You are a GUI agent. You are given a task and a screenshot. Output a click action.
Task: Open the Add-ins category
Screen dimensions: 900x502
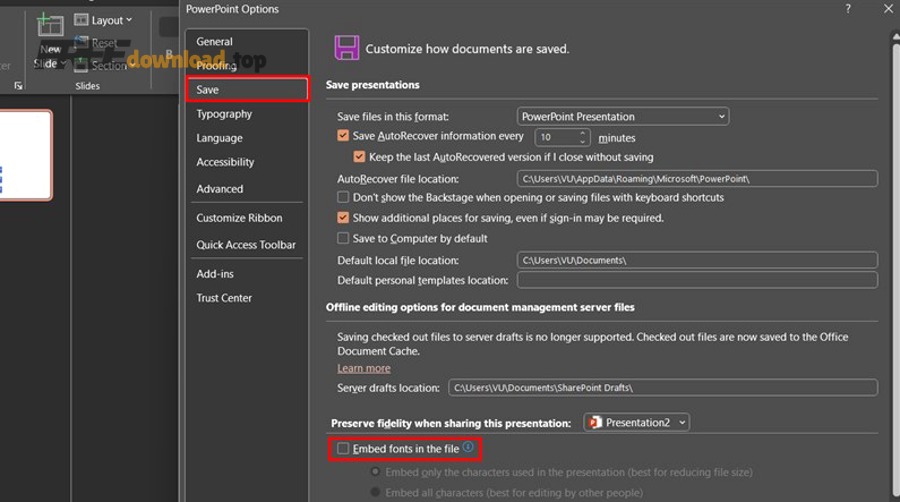point(247,274)
